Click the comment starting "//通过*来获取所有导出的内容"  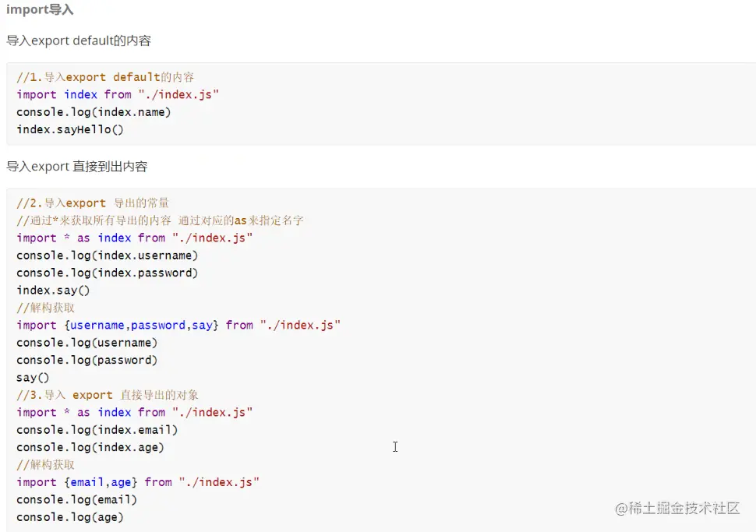pyautogui.click(x=160, y=220)
